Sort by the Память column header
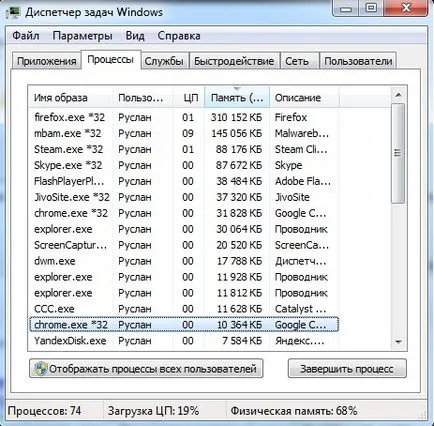This screenshot has width=434, height=426. pyautogui.click(x=237, y=97)
